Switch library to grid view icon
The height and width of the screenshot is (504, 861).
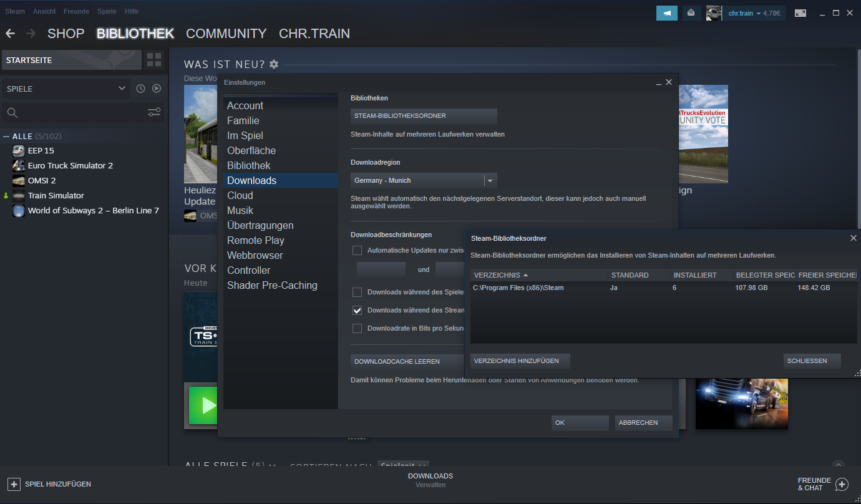pos(154,60)
